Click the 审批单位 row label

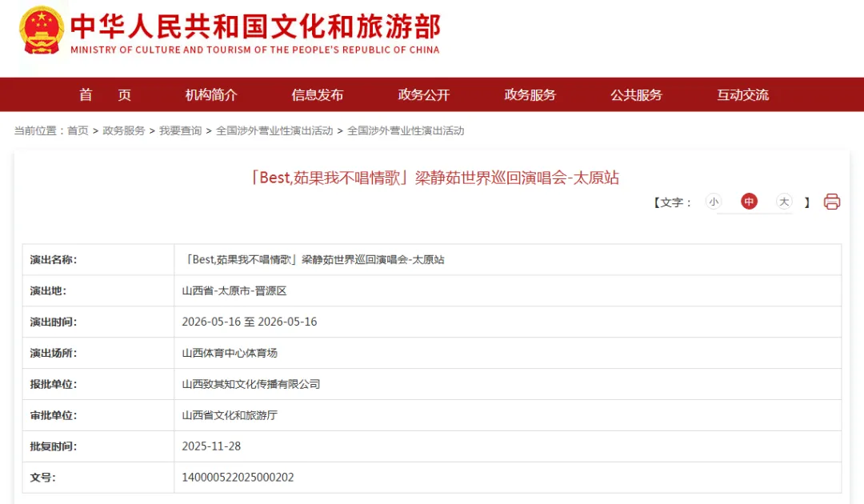(x=54, y=415)
